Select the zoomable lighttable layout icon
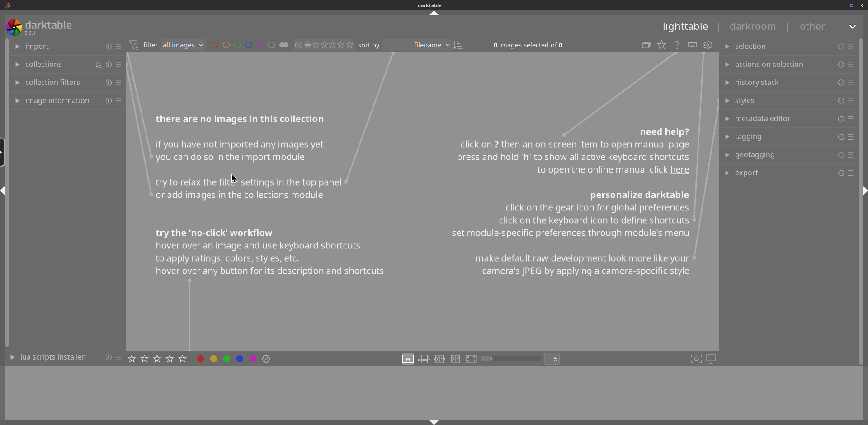 (424, 359)
